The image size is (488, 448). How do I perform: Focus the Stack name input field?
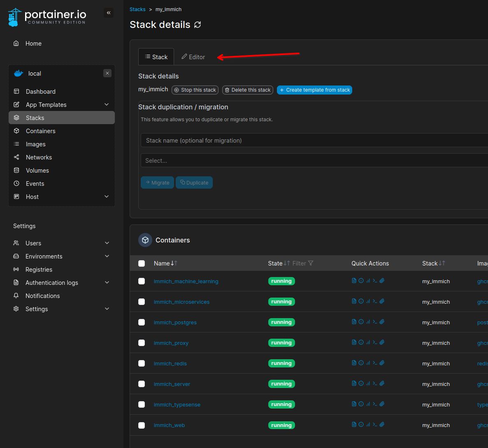click(x=314, y=140)
